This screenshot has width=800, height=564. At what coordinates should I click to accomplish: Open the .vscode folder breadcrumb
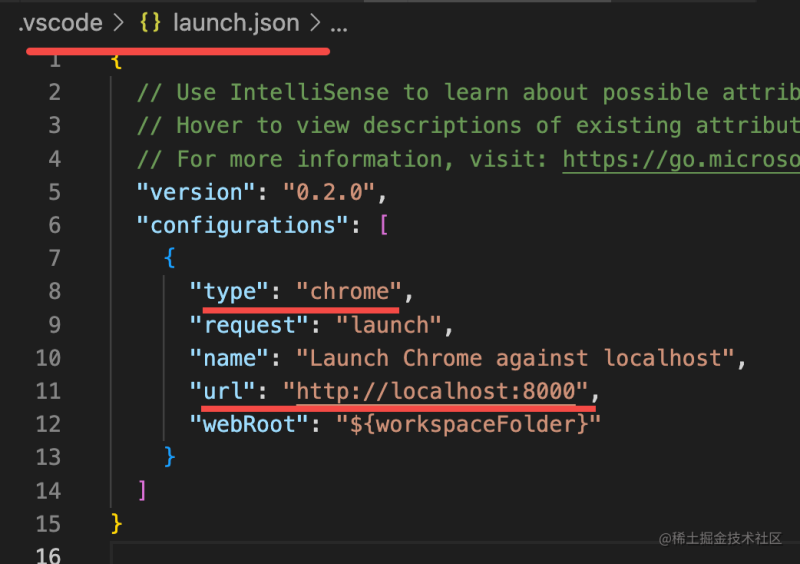(60, 23)
